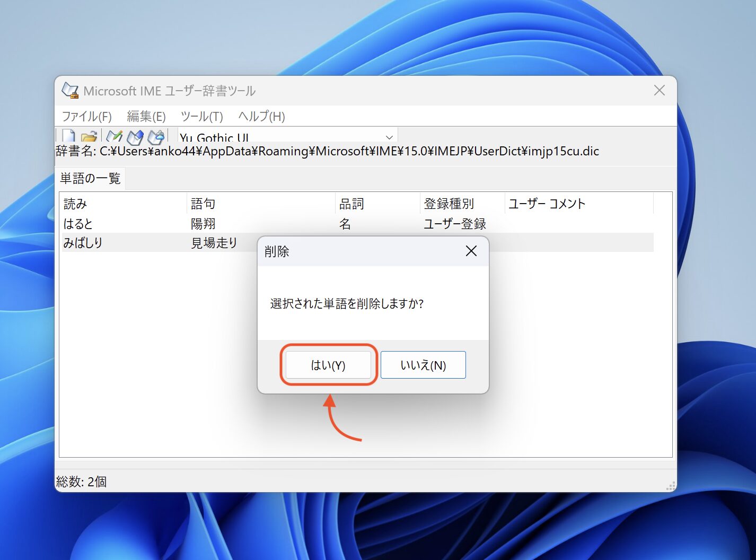Screen dimensions: 756x560
Task: Open the 編集(E) menu
Action: pyautogui.click(x=146, y=116)
